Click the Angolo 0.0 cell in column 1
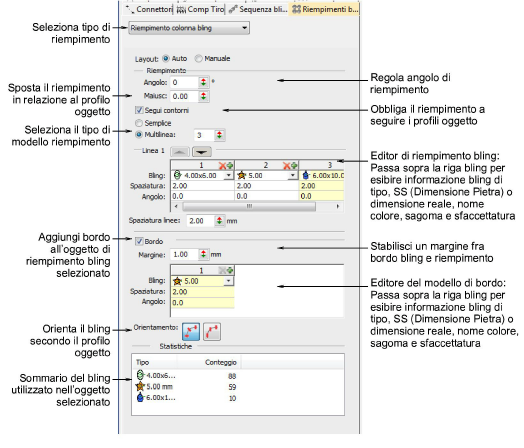Image resolution: width=524 pixels, height=448 pixels. coord(203,196)
